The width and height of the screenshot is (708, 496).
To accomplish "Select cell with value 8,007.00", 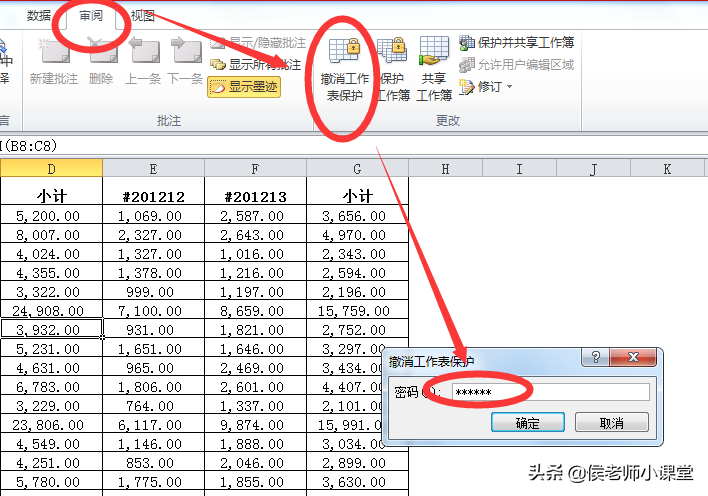I will [x=51, y=234].
